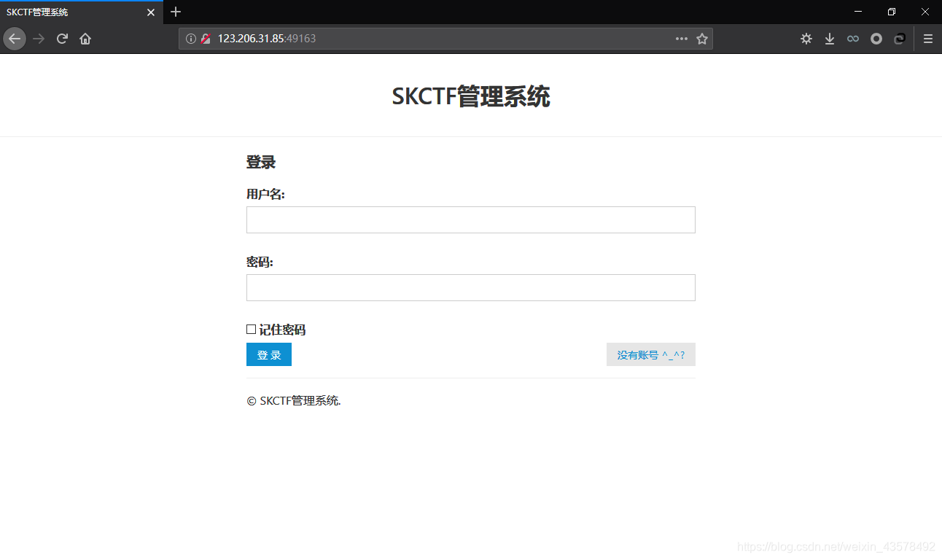
Task: Click the forward navigation arrow
Action: point(38,38)
